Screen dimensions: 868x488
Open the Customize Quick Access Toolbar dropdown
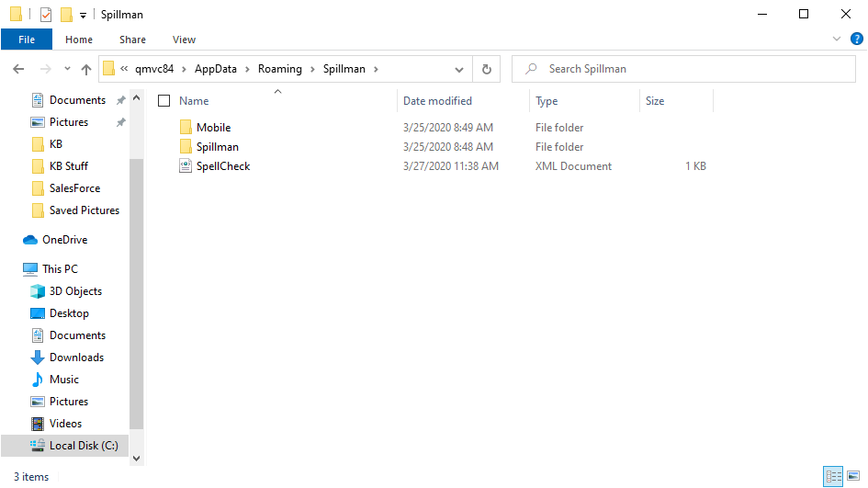(x=83, y=15)
